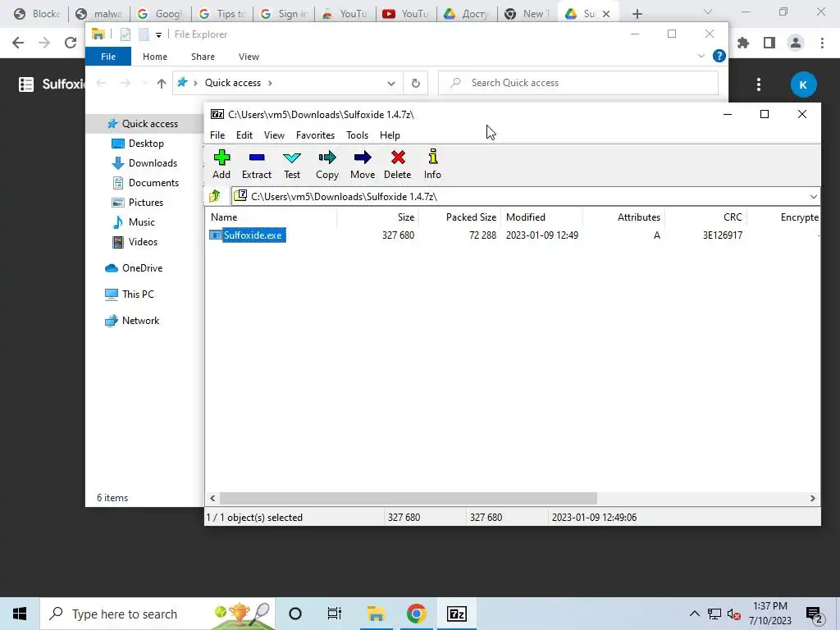Click Search Quick access box
Screen dimensions: 840x630
578,83
